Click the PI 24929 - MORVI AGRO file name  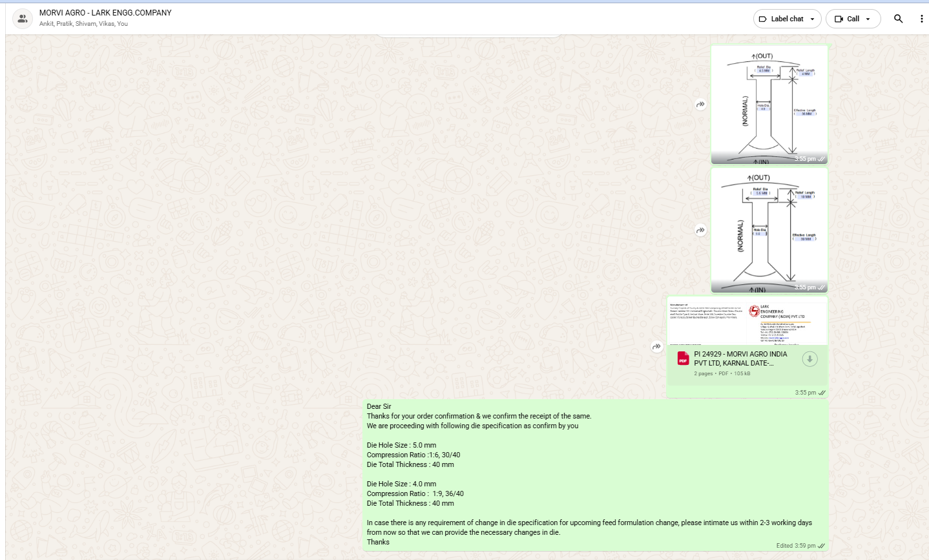click(740, 358)
